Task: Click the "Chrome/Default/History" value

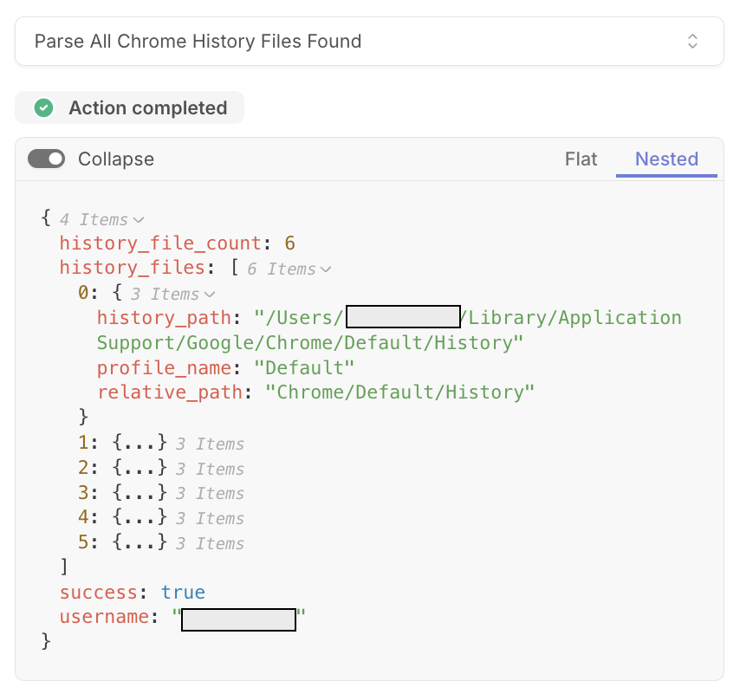Action: [399, 392]
